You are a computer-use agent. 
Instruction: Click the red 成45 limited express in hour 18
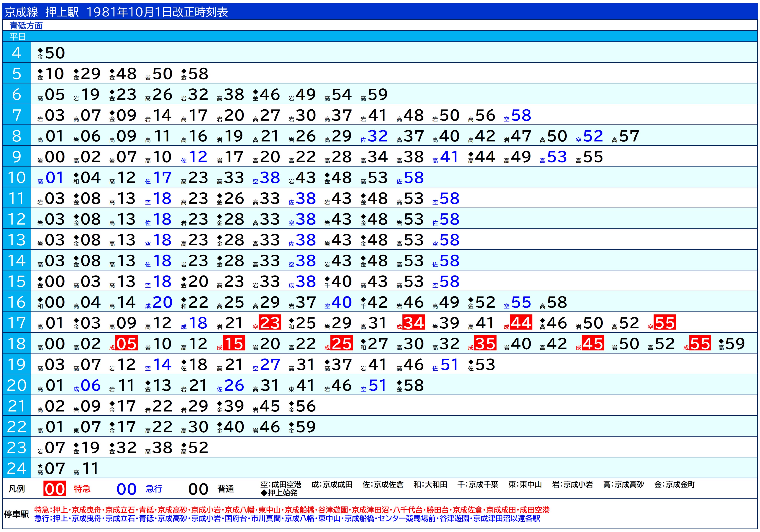pyautogui.click(x=590, y=343)
